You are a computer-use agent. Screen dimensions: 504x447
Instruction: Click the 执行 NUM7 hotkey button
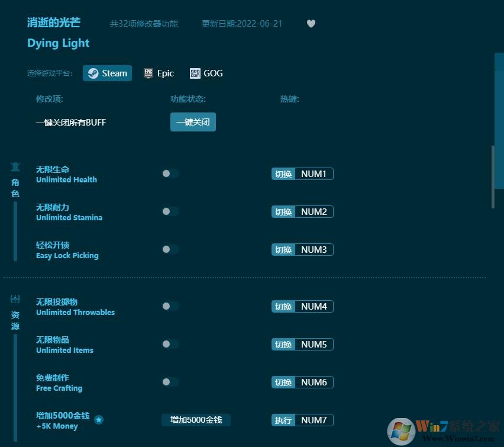(302, 420)
